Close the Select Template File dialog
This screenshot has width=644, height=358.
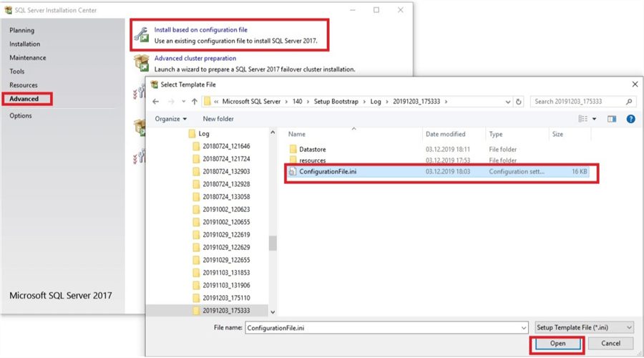click(x=635, y=84)
